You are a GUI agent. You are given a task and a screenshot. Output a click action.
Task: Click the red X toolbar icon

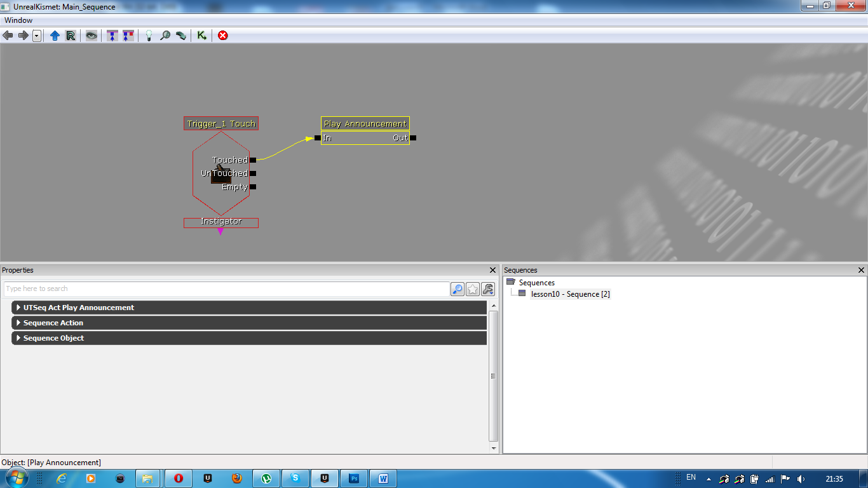(x=222, y=36)
